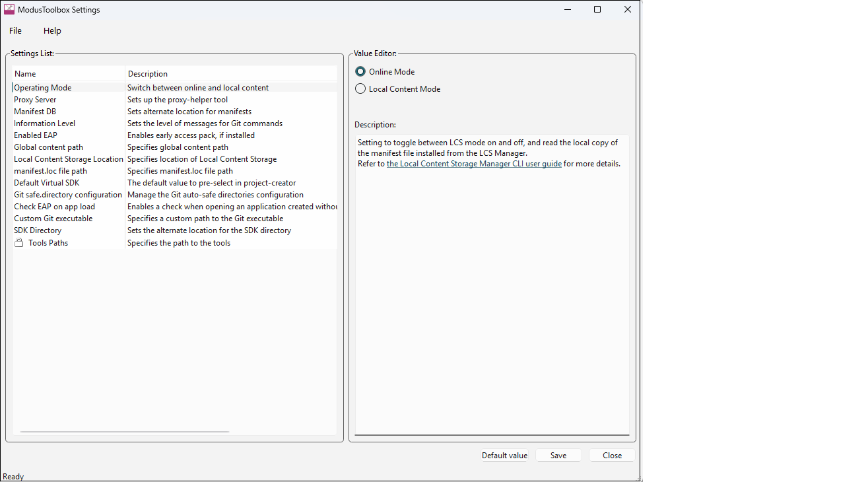The height and width of the screenshot is (482, 868).
Task: Select the Operating Mode setting row
Action: (174, 87)
